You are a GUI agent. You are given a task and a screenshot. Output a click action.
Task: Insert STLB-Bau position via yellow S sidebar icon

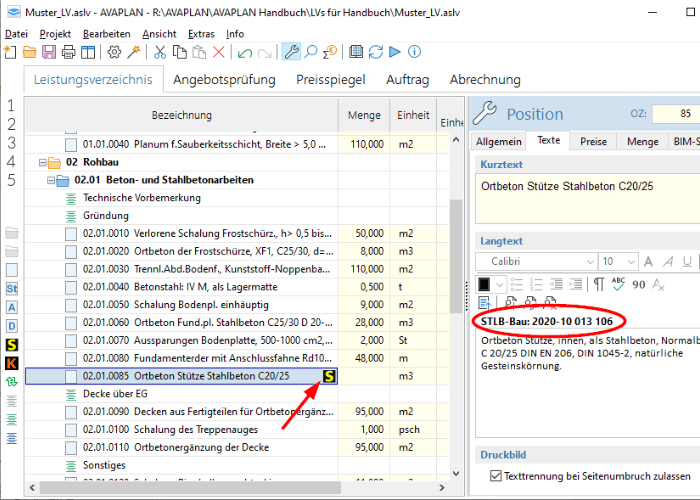coord(12,345)
